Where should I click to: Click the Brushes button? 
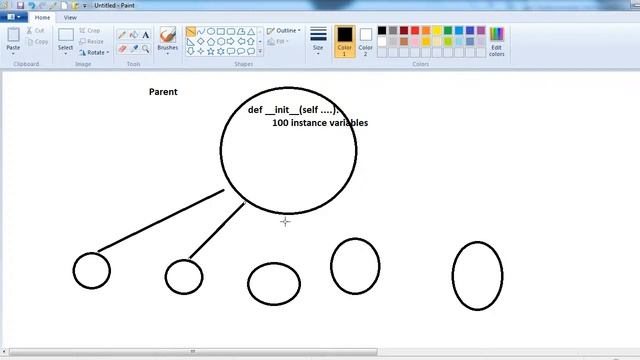[167, 38]
